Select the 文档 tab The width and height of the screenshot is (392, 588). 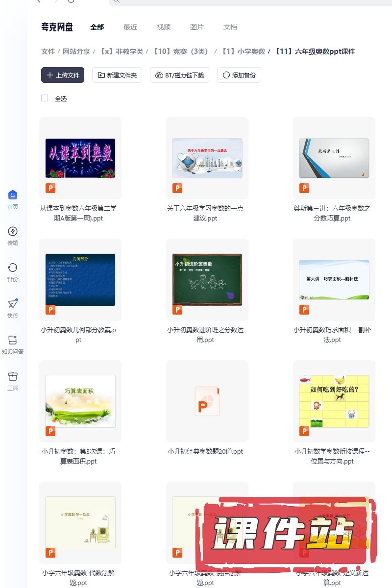[x=230, y=27]
